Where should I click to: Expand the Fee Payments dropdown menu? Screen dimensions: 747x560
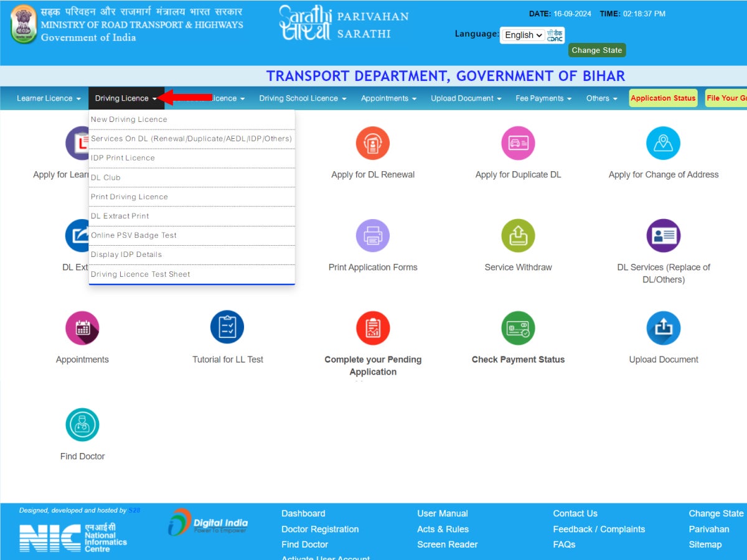tap(543, 98)
